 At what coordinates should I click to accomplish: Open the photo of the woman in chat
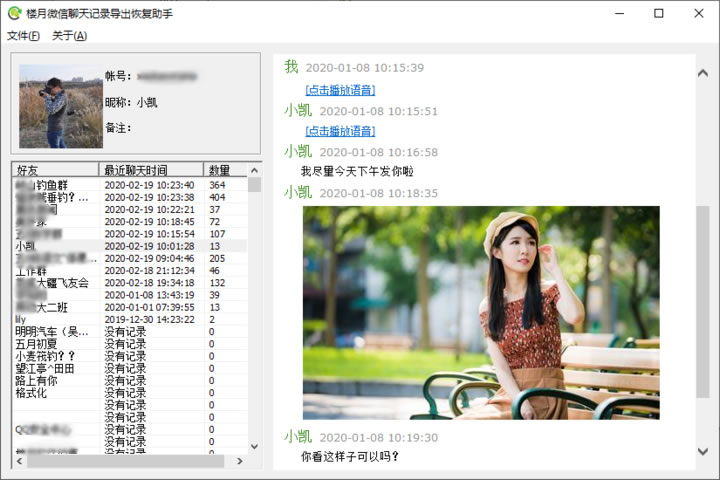click(481, 312)
